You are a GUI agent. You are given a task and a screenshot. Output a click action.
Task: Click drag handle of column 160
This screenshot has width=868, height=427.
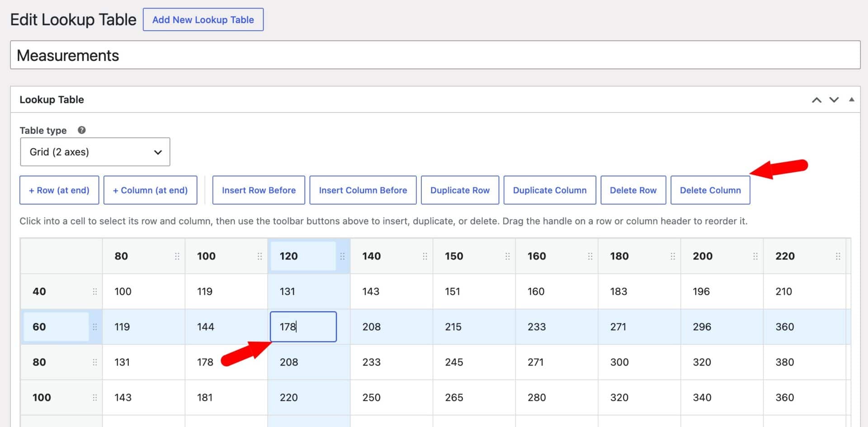point(590,256)
